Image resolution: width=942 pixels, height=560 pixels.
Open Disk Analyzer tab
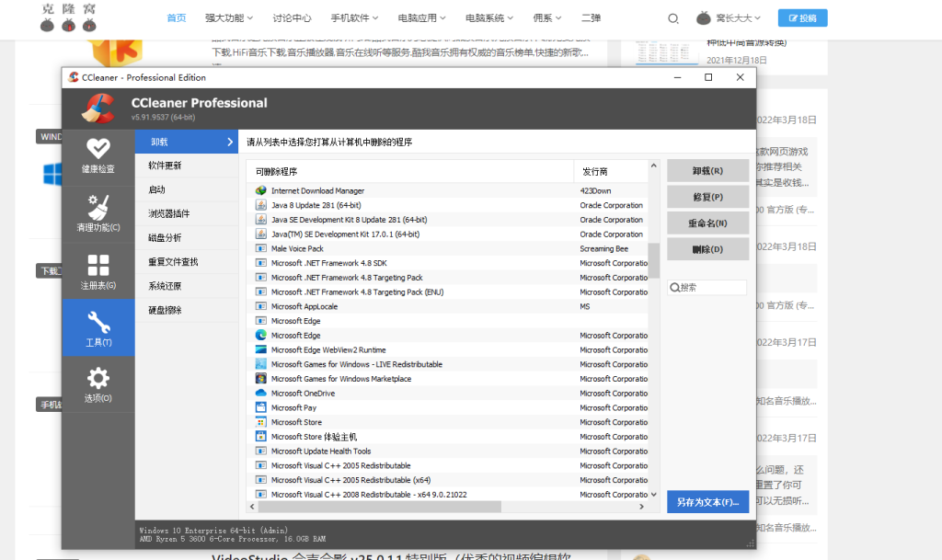(187, 237)
